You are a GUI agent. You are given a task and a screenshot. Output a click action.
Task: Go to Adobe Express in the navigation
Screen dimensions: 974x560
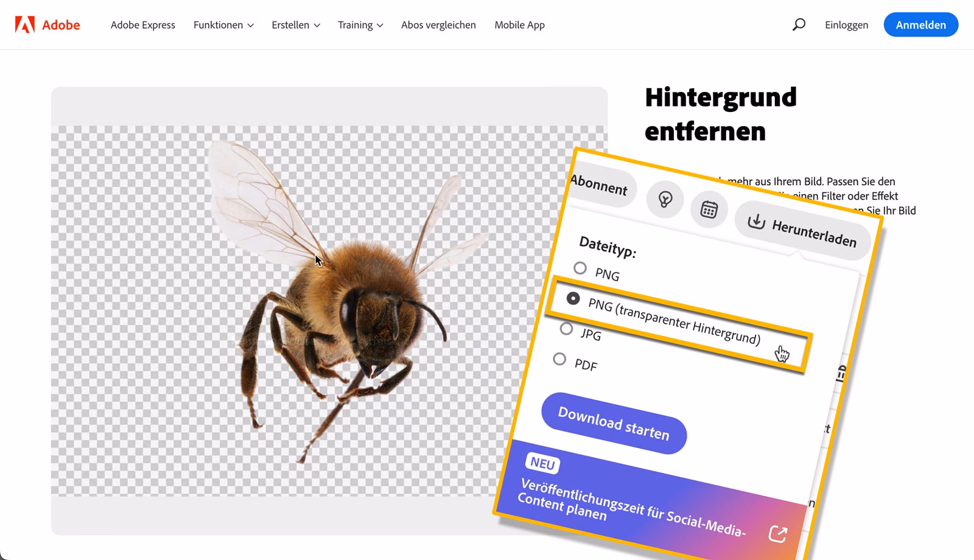point(142,25)
